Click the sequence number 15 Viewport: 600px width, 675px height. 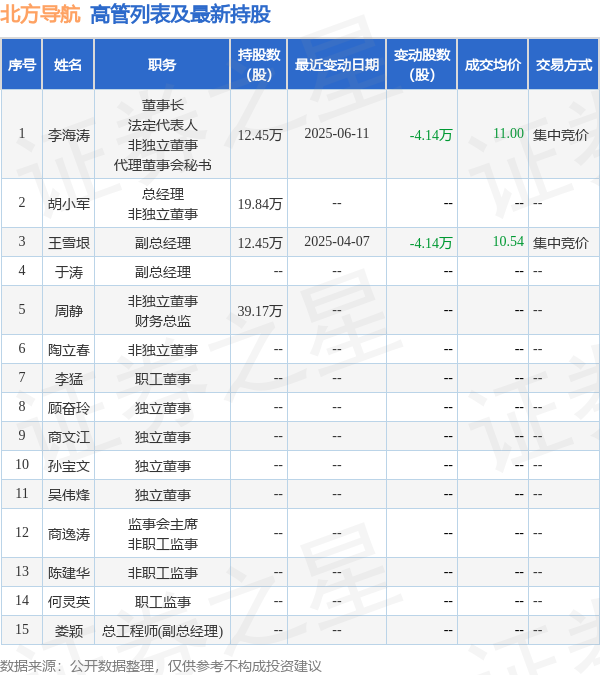[22, 629]
